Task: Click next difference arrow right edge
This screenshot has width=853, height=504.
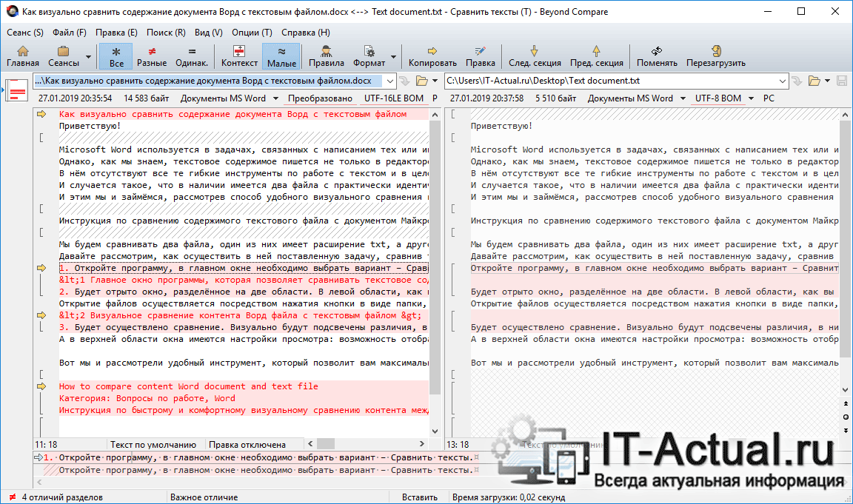Action: [x=846, y=431]
